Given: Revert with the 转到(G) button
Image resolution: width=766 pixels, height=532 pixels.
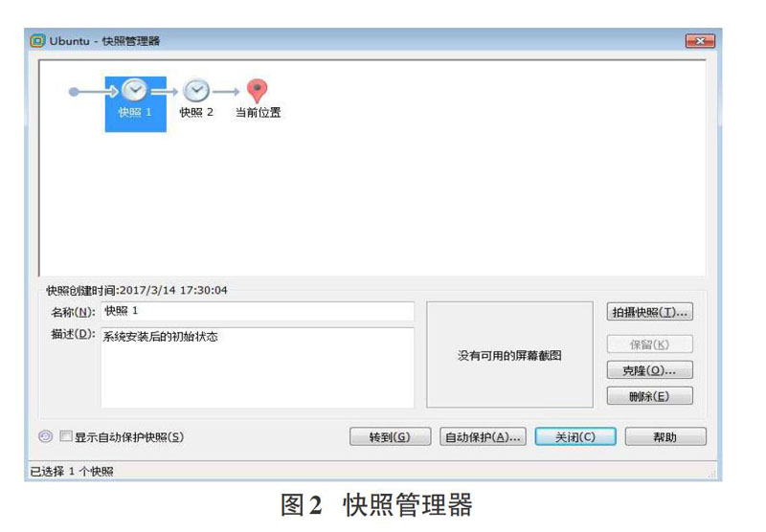Looking at the screenshot, I should tap(391, 436).
